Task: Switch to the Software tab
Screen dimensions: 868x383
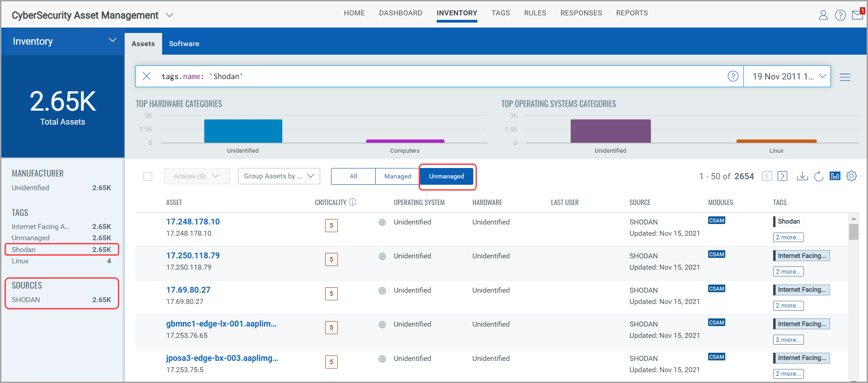Action: 184,44
